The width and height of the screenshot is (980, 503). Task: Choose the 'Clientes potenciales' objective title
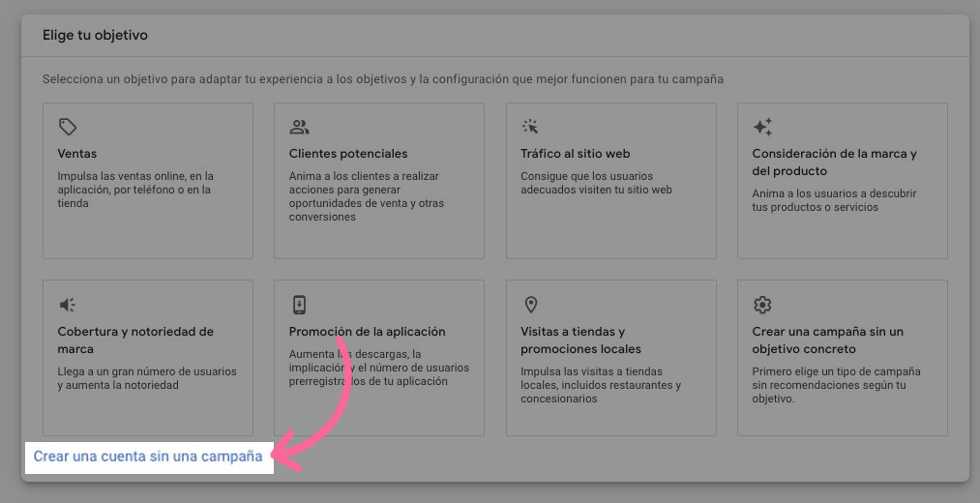click(x=348, y=154)
